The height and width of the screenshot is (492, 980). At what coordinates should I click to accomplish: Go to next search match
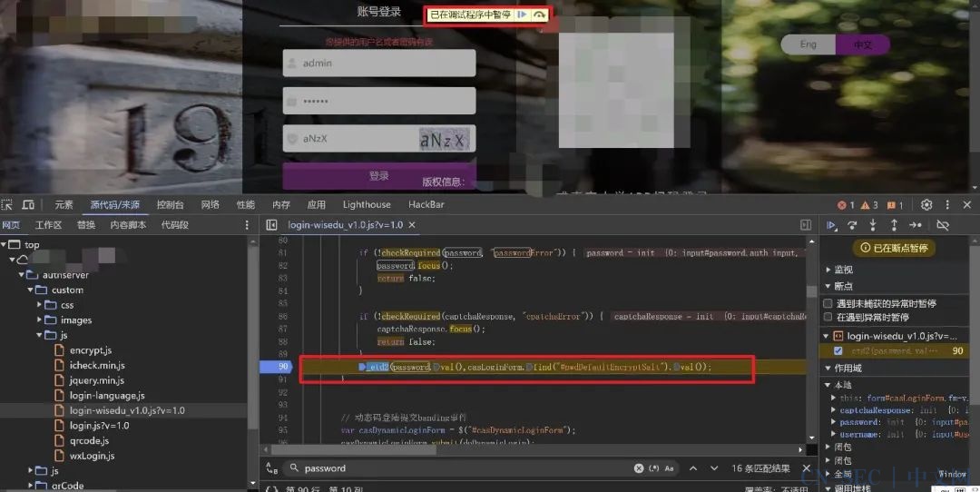pos(714,468)
